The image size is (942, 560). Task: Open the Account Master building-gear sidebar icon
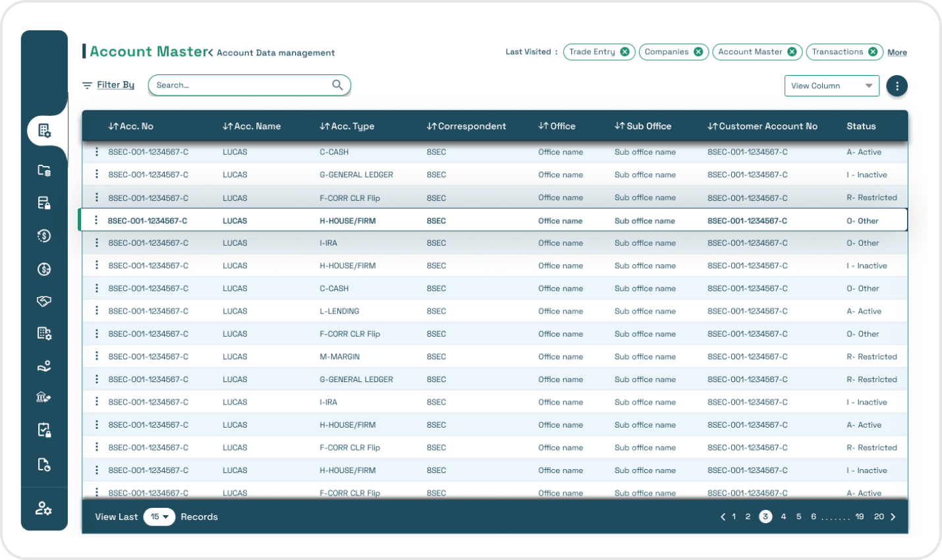pos(44,130)
